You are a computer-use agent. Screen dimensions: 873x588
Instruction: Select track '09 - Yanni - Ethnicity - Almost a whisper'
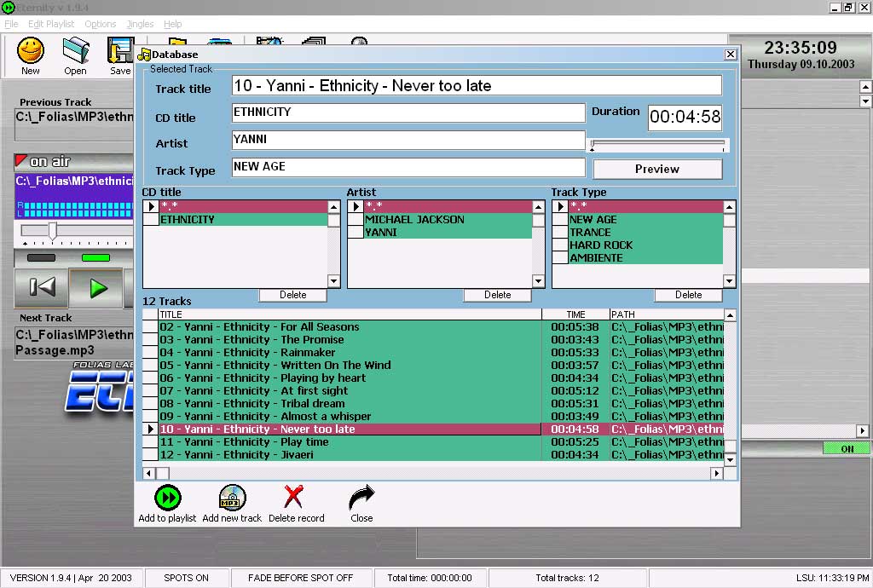click(x=350, y=417)
